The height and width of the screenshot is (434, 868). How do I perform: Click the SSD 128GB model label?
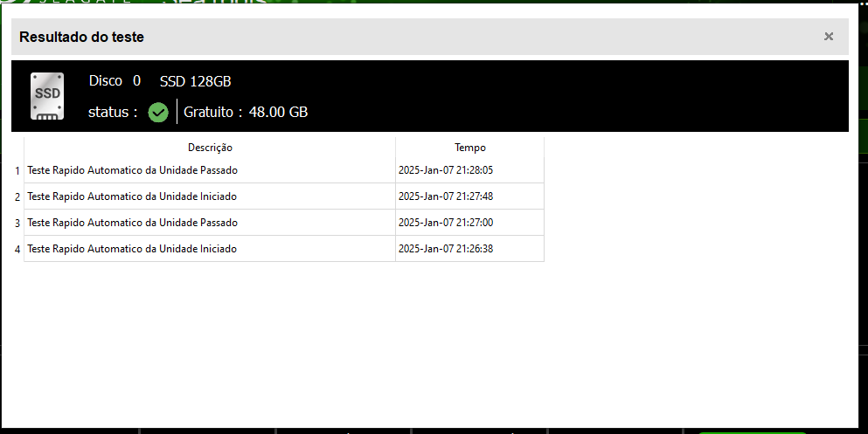(x=196, y=81)
